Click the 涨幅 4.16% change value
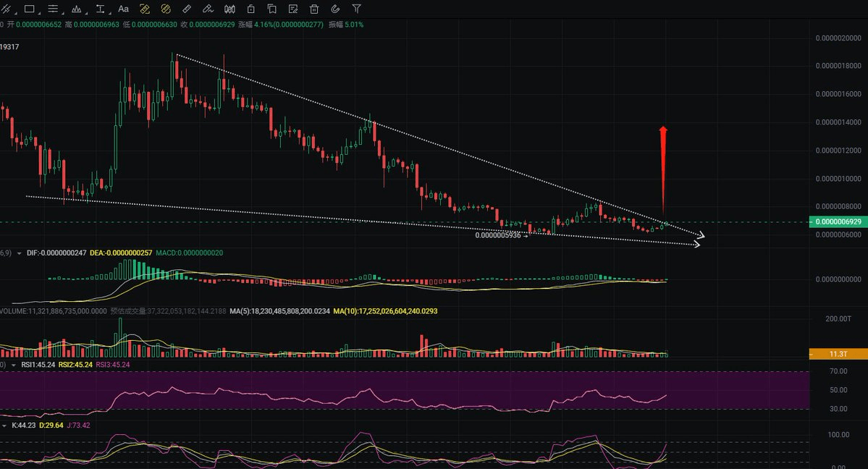This screenshot has height=469, width=868. pyautogui.click(x=281, y=25)
